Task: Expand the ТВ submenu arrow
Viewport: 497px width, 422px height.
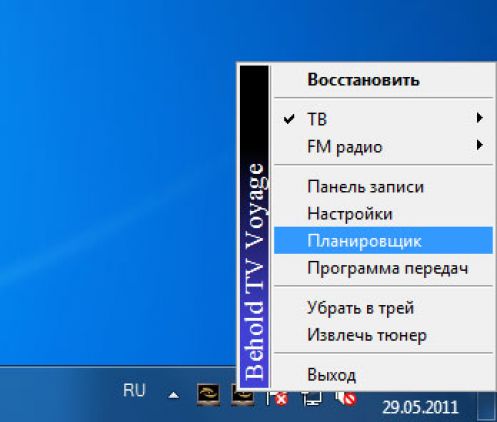Action: click(x=480, y=118)
